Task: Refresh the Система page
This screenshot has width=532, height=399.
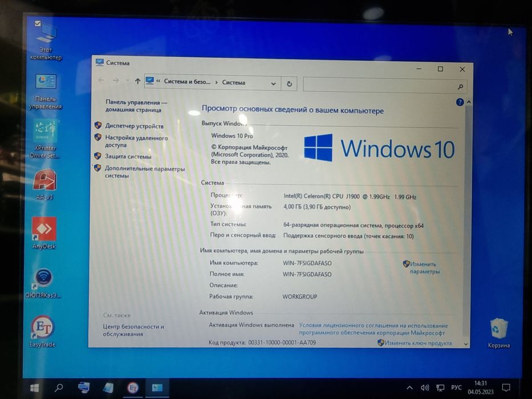Action: (289, 83)
